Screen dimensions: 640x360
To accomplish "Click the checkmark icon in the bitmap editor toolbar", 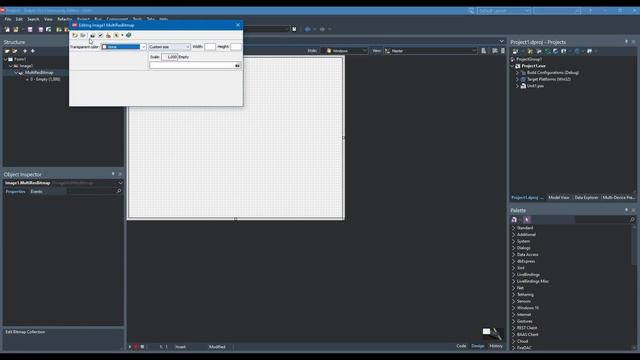I will coord(100,36).
